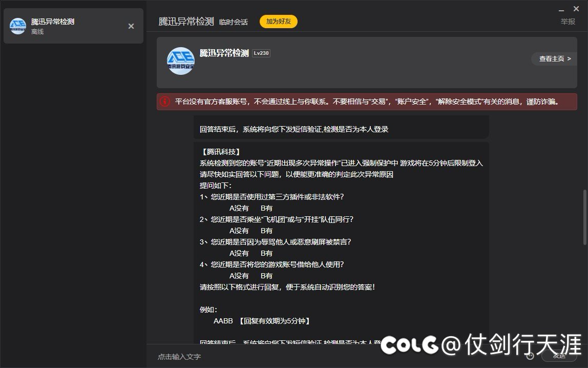Click the 举报 report link
Screen dimensions: 588x368
566,22
